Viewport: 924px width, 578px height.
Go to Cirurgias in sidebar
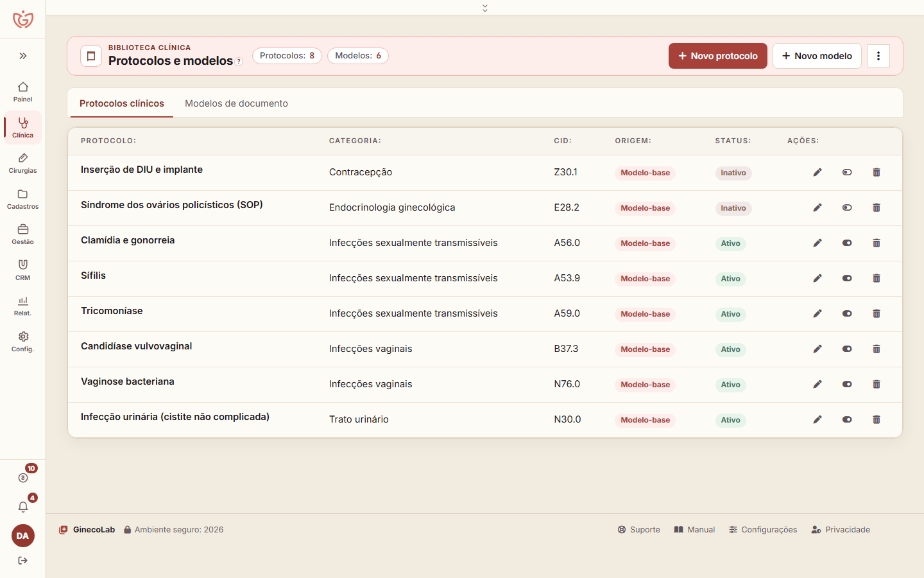[x=22, y=163]
